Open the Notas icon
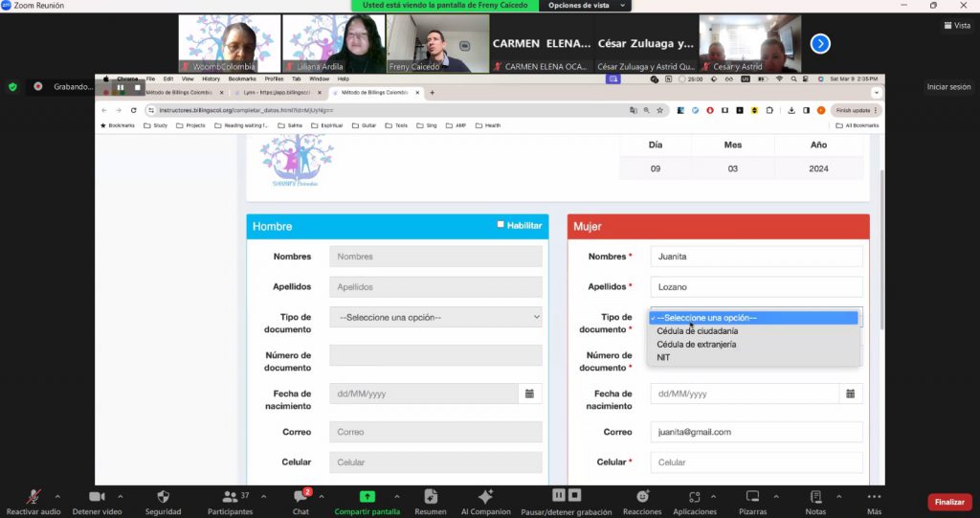 [x=815, y=497]
